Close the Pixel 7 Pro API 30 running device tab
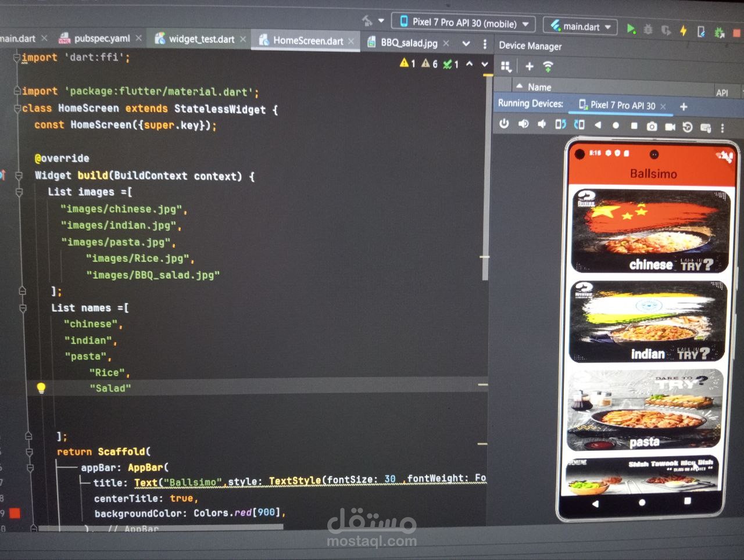 (663, 106)
